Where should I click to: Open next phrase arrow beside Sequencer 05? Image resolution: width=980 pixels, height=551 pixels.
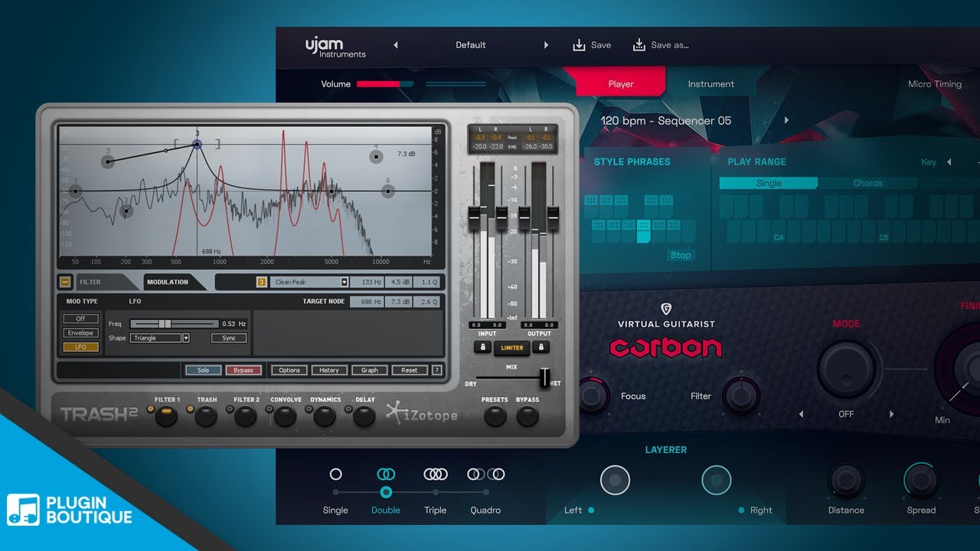[786, 120]
